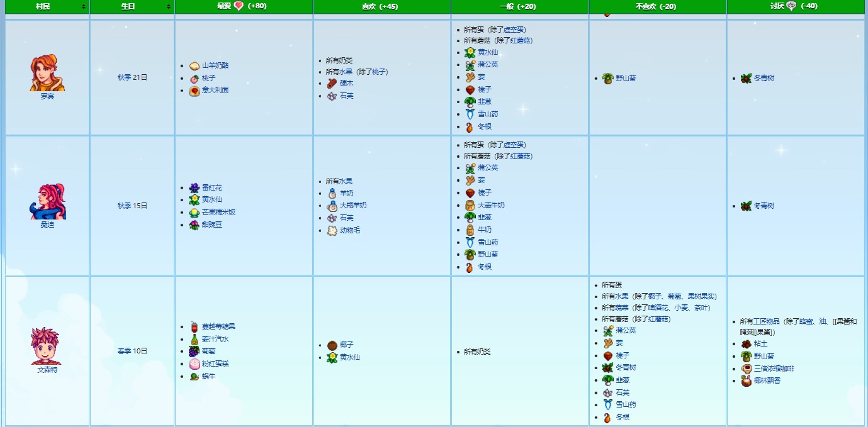Click the 大瓶羊奶 large goat milk icon

(x=332, y=205)
